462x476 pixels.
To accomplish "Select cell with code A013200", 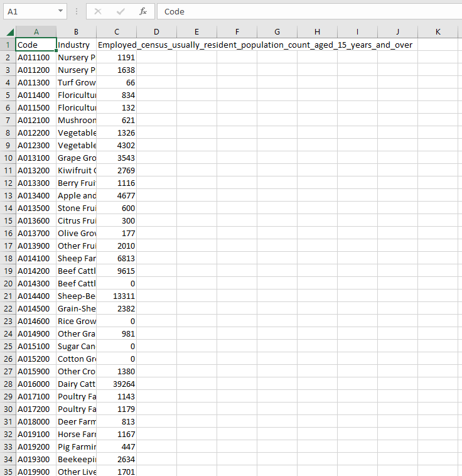I will (x=36, y=170).
